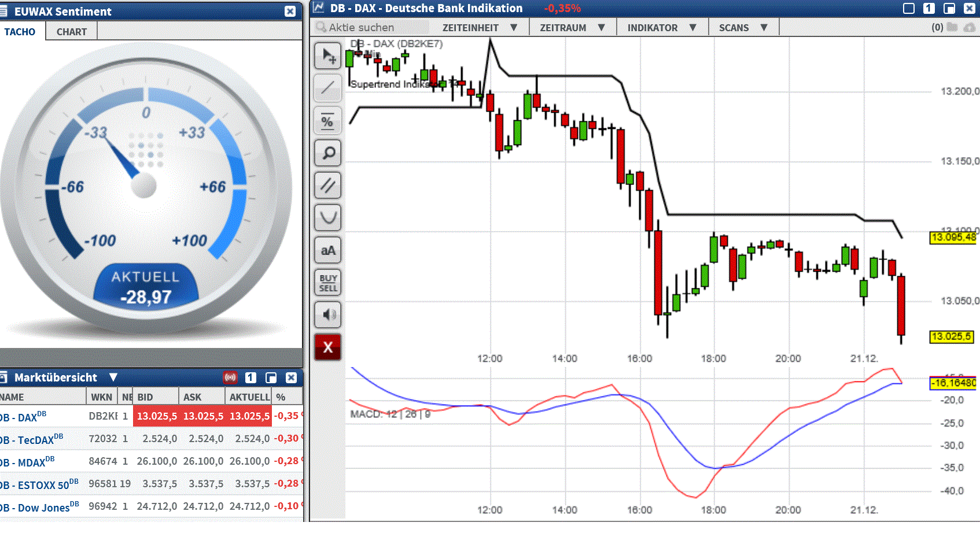Open the text annotation tool (aA)

click(327, 250)
